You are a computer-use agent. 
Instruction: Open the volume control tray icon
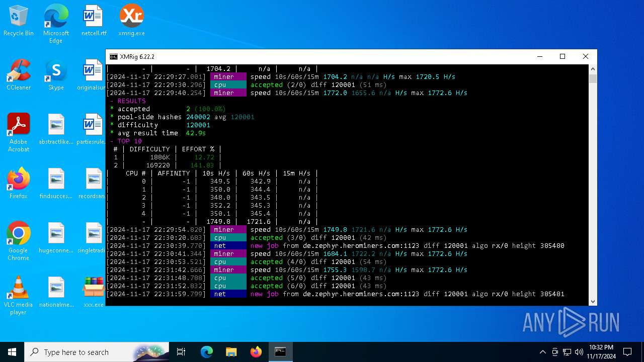[x=579, y=352]
